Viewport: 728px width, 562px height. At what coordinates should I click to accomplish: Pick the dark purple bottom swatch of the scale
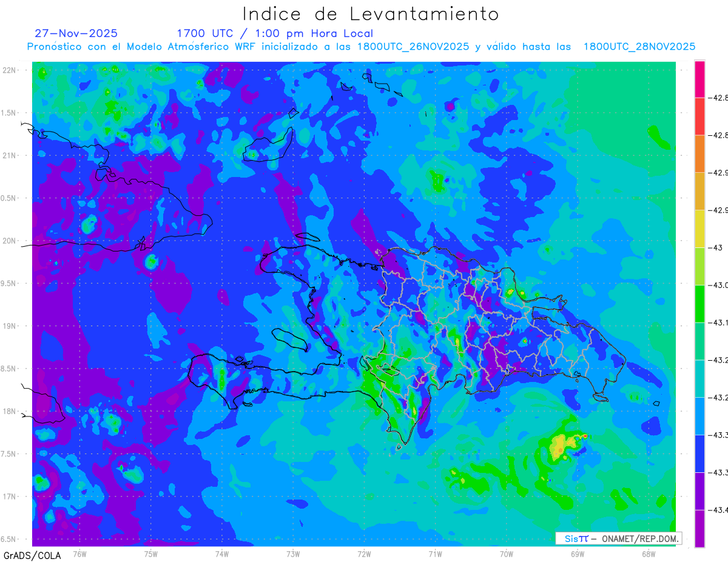[699, 529]
